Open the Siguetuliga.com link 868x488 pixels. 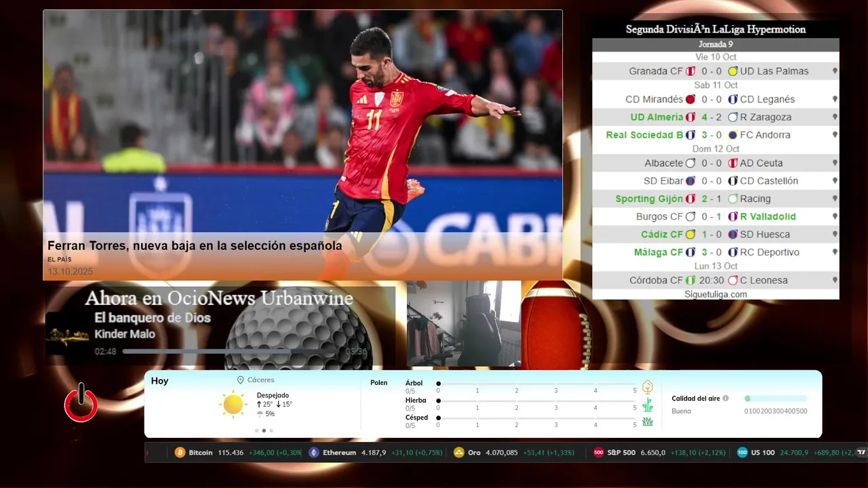[x=715, y=294]
